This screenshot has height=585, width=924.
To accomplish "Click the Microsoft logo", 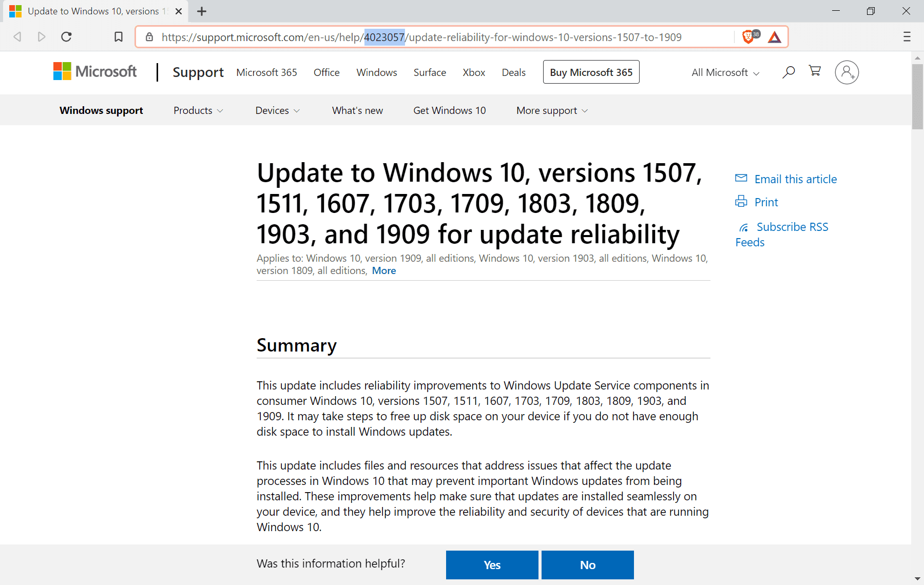I will coord(95,71).
